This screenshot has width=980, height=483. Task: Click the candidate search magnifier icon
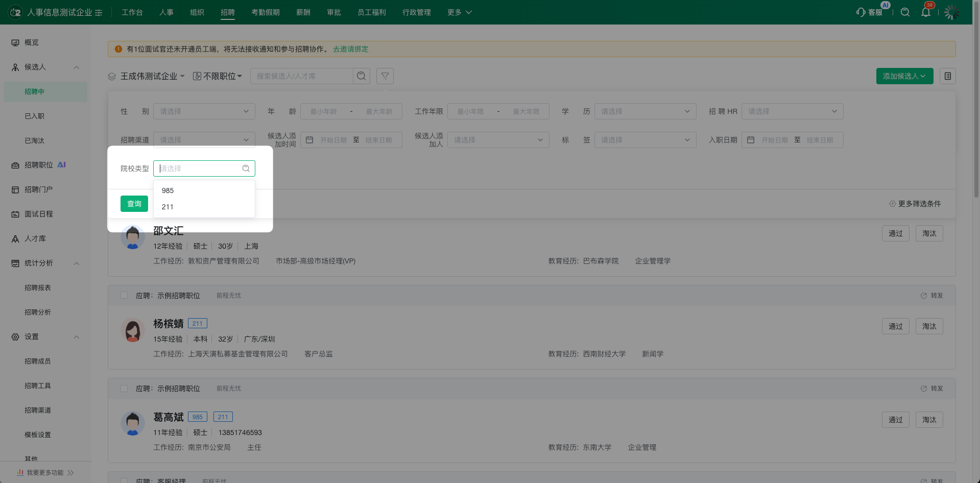[x=362, y=76]
